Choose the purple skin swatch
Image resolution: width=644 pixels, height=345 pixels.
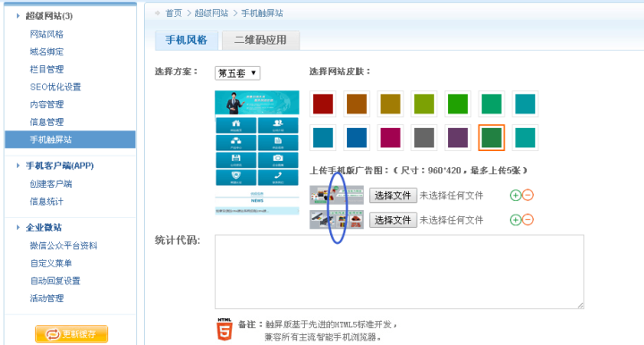pos(458,138)
